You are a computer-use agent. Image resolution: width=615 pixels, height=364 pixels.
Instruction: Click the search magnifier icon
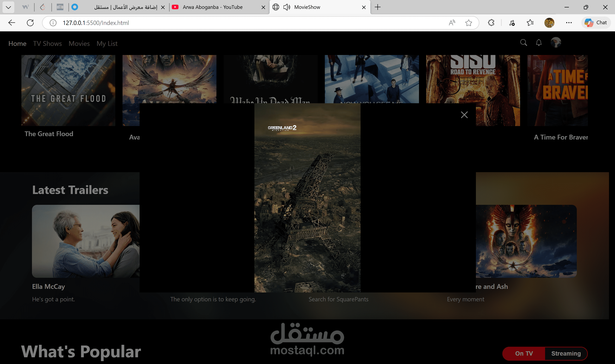(523, 43)
